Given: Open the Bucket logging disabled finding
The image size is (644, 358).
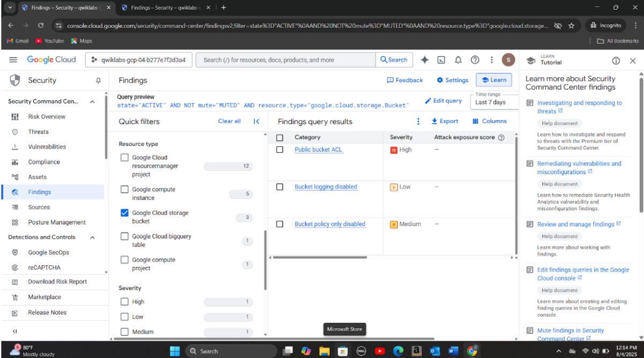Looking at the screenshot, I should (325, 187).
